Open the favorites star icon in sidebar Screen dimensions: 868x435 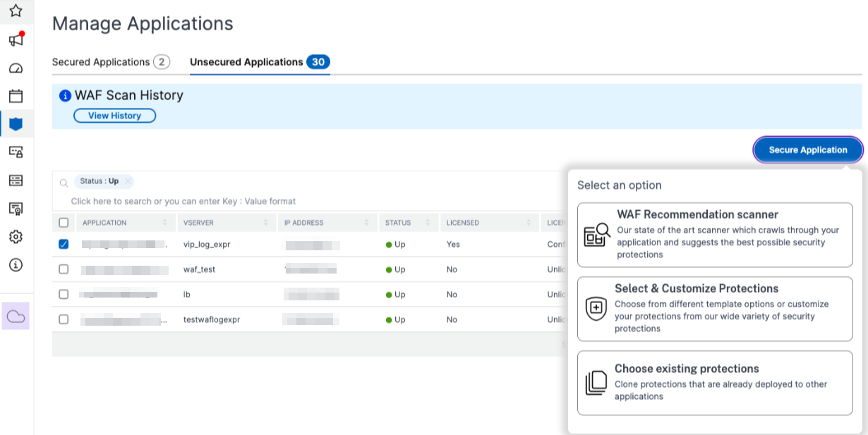(x=16, y=11)
